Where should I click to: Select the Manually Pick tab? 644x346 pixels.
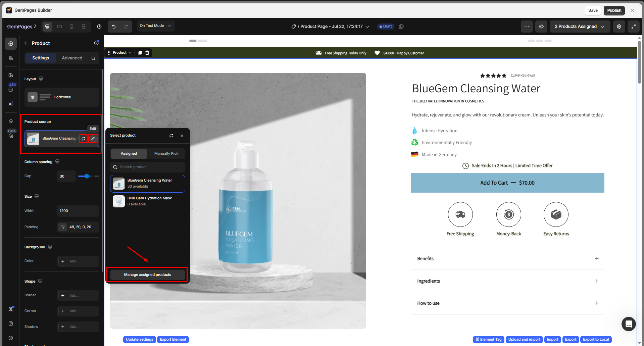coord(166,154)
